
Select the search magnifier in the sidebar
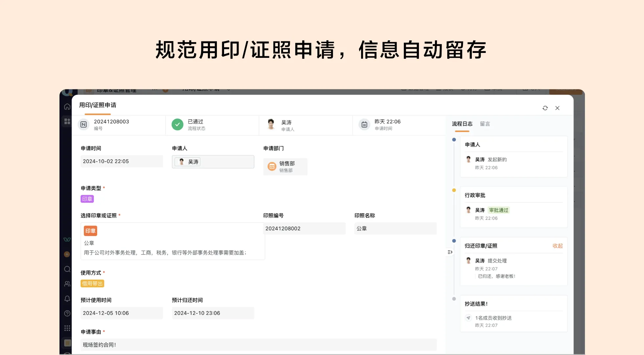click(x=67, y=269)
